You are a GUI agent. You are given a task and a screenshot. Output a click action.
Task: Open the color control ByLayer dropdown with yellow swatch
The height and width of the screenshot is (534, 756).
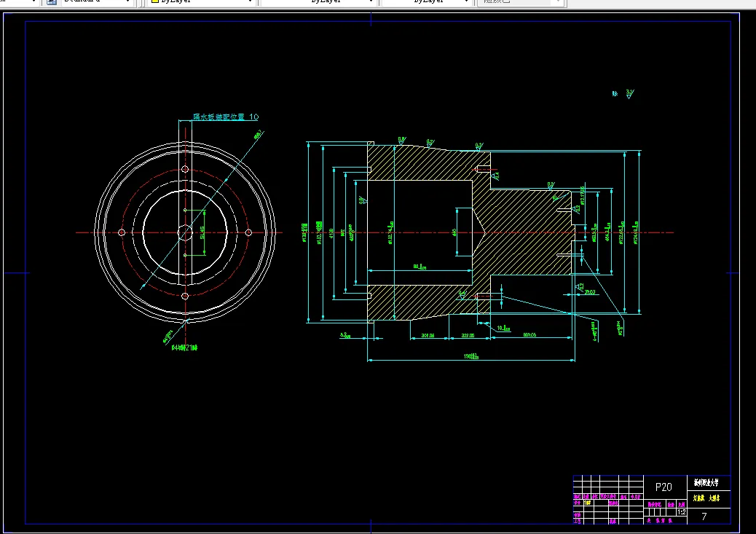pos(202,2)
